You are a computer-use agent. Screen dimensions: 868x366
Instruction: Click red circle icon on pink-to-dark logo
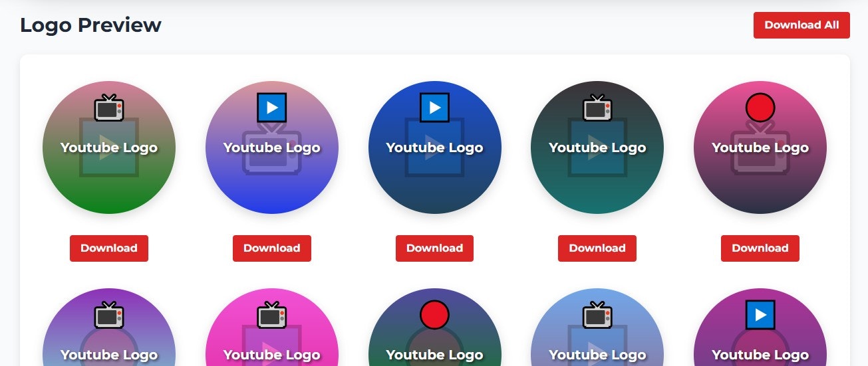[760, 108]
